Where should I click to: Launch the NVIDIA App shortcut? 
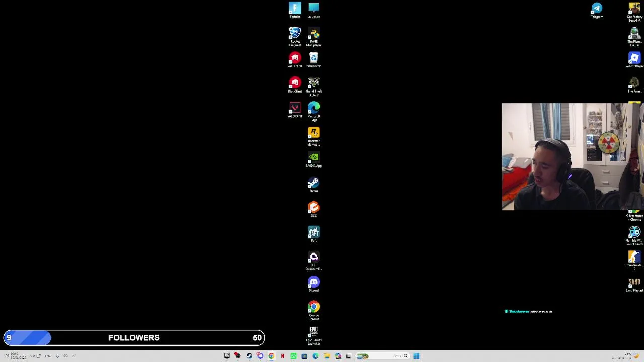click(314, 159)
